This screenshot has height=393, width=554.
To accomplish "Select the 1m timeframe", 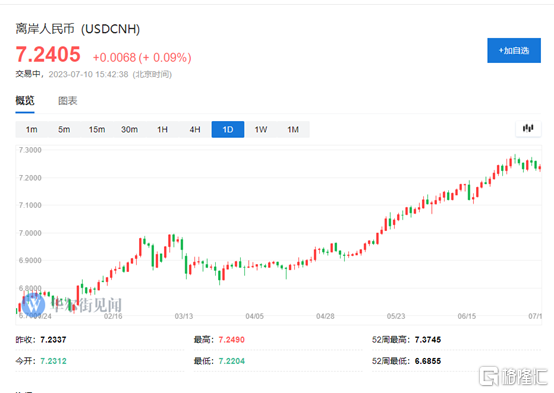I will coord(31,129).
